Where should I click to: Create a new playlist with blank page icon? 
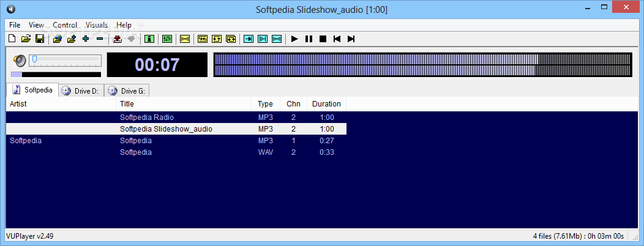[12, 39]
